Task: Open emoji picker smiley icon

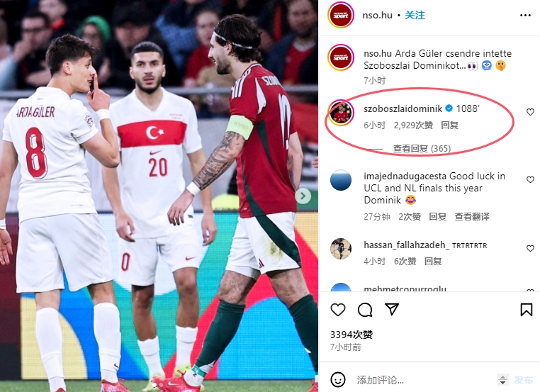Action: click(338, 380)
